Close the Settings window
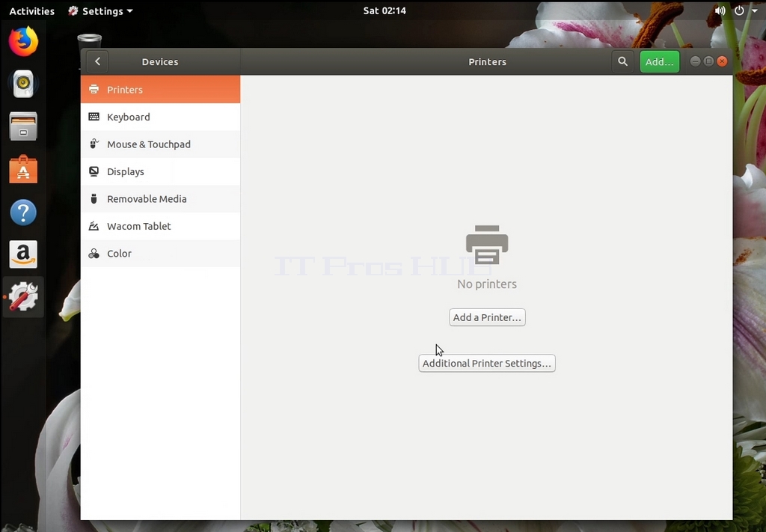766x532 pixels. click(x=722, y=61)
